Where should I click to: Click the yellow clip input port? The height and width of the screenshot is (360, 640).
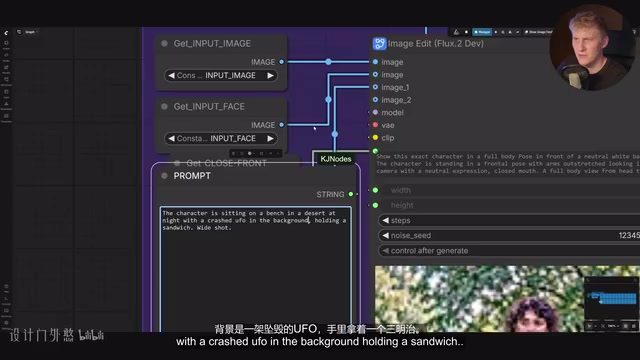tap(375, 138)
